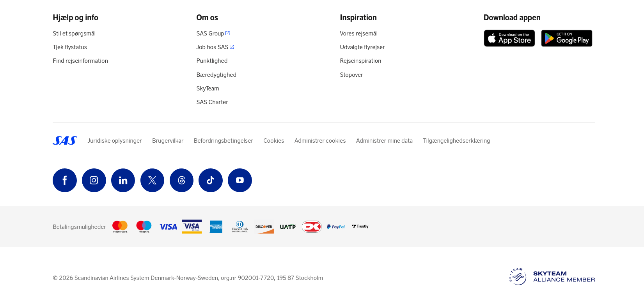Viewport: 644px width, 299px height.
Task: Open the Threads social icon
Action: [x=181, y=180]
